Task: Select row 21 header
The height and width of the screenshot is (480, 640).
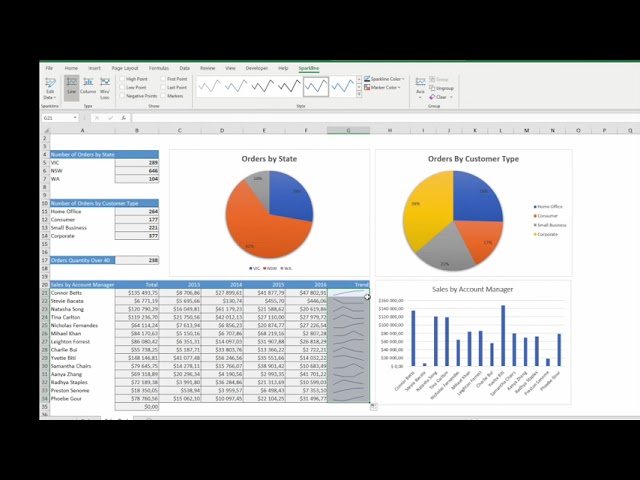Action: [44, 293]
